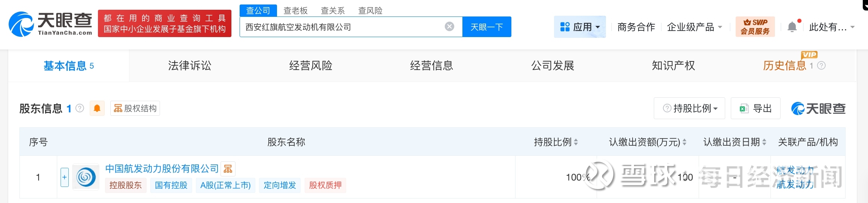The width and height of the screenshot is (868, 203).
Task: Expand the shareholder row plus button
Action: click(65, 177)
